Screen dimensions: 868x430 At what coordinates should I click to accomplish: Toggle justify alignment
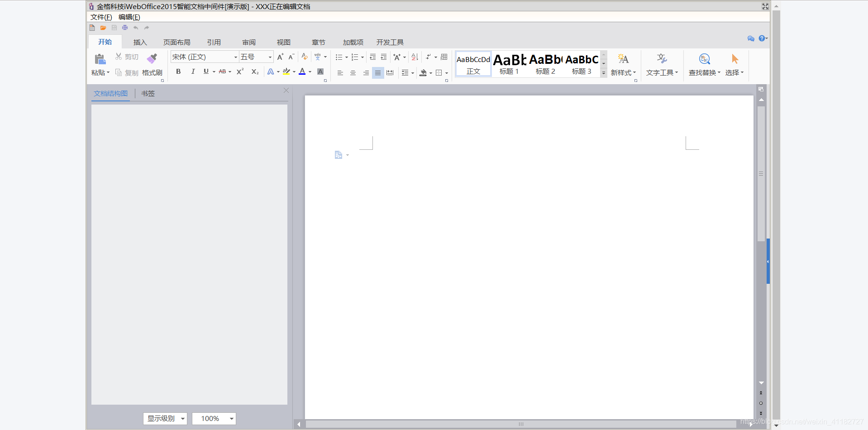(378, 73)
